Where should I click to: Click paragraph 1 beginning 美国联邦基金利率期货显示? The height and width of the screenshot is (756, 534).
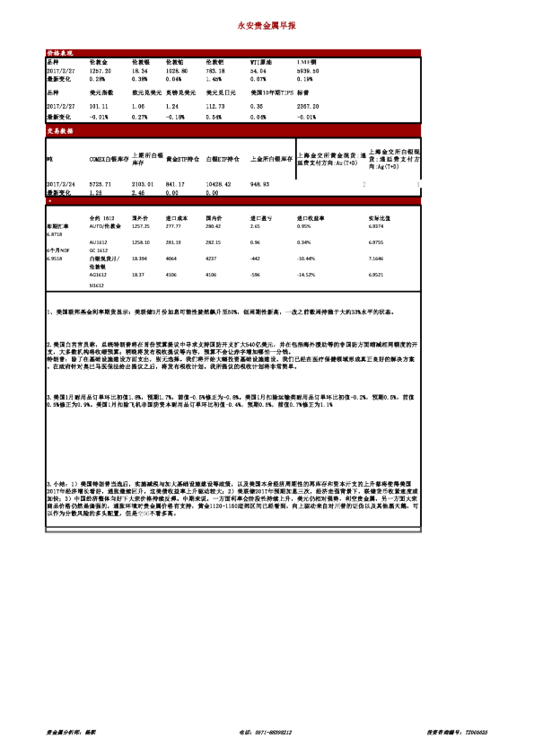221,312
